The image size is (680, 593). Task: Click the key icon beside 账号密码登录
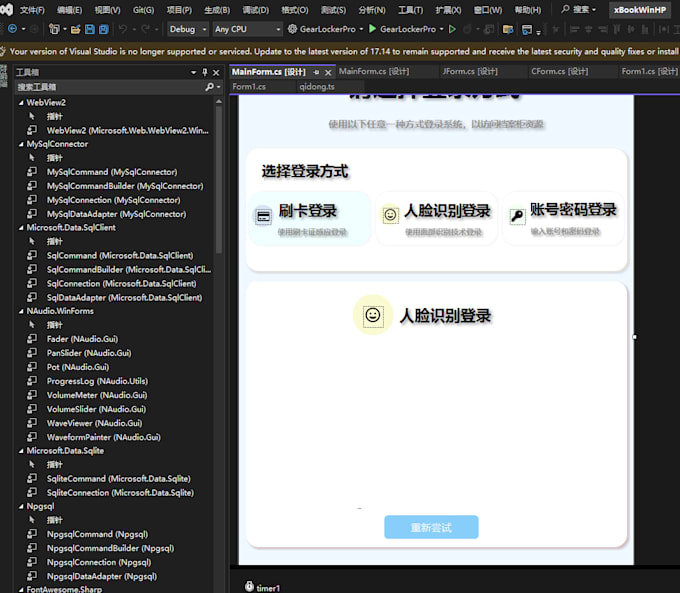[517, 216]
